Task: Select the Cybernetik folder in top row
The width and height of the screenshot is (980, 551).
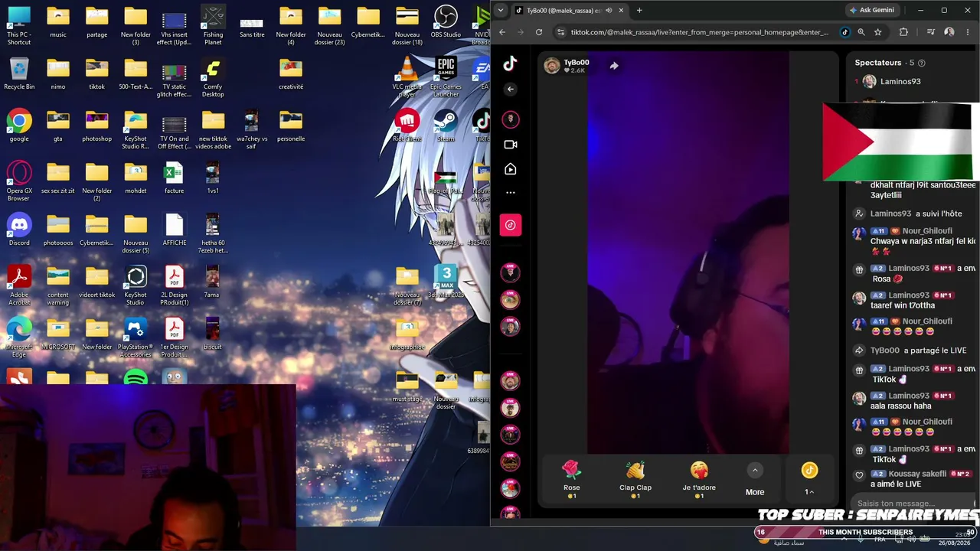Action: point(368,21)
